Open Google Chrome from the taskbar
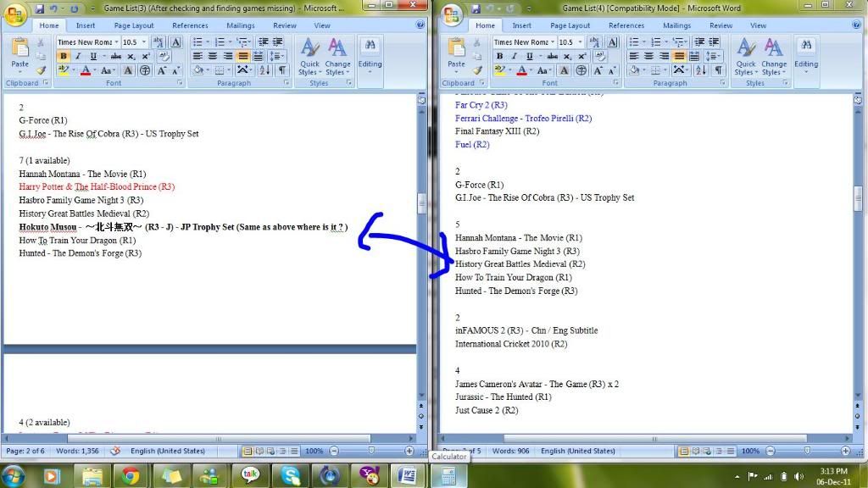This screenshot has width=868, height=488. tap(130, 475)
